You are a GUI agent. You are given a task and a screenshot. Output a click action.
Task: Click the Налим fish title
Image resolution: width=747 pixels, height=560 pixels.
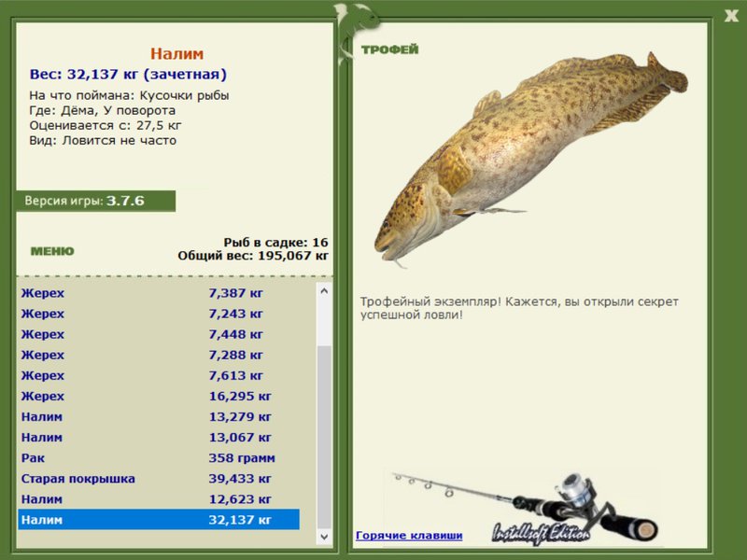176,54
